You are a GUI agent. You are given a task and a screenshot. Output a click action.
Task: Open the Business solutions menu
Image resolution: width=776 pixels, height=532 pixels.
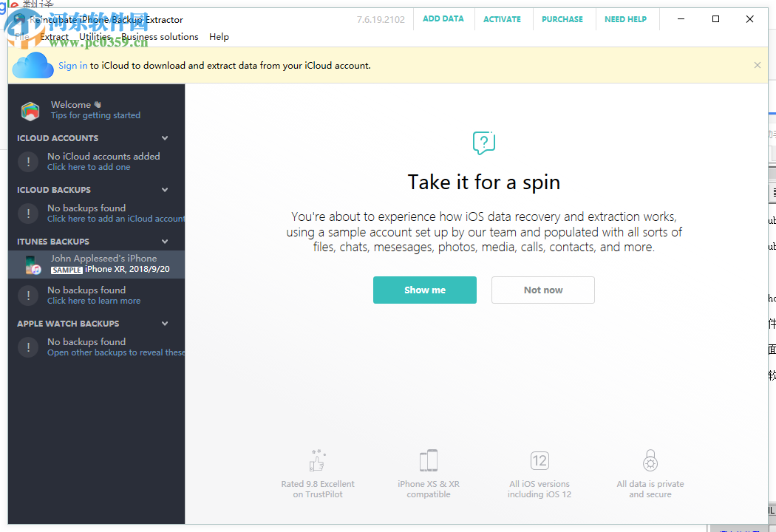click(x=160, y=37)
